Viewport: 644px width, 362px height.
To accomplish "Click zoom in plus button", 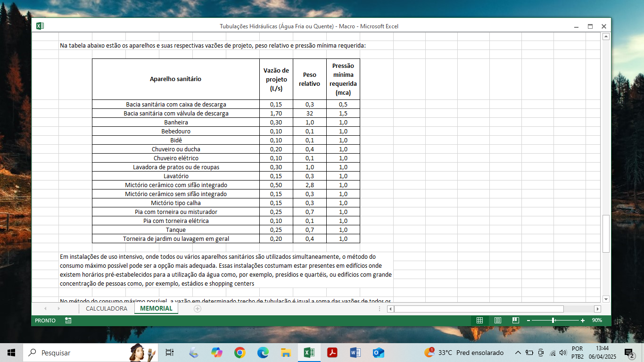I will point(583,321).
